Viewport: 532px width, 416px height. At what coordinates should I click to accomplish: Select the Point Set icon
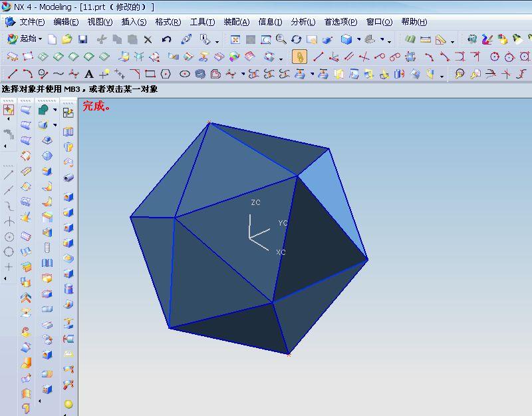120,74
